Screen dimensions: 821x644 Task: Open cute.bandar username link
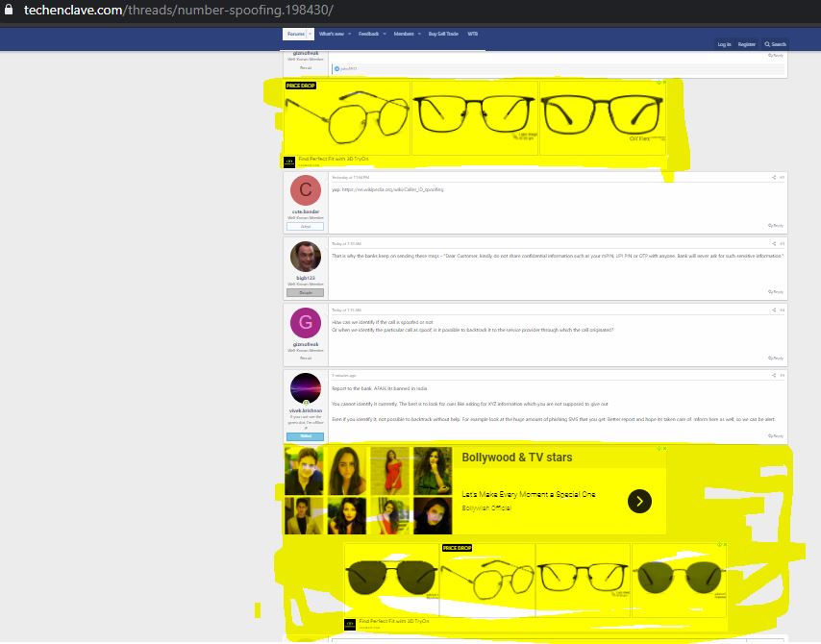point(306,212)
